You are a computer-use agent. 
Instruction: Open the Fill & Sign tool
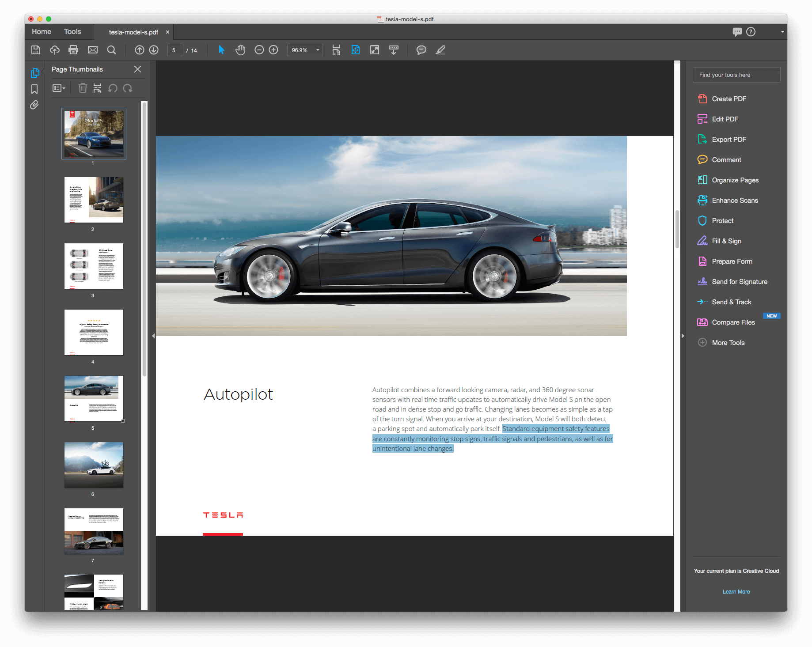point(720,241)
